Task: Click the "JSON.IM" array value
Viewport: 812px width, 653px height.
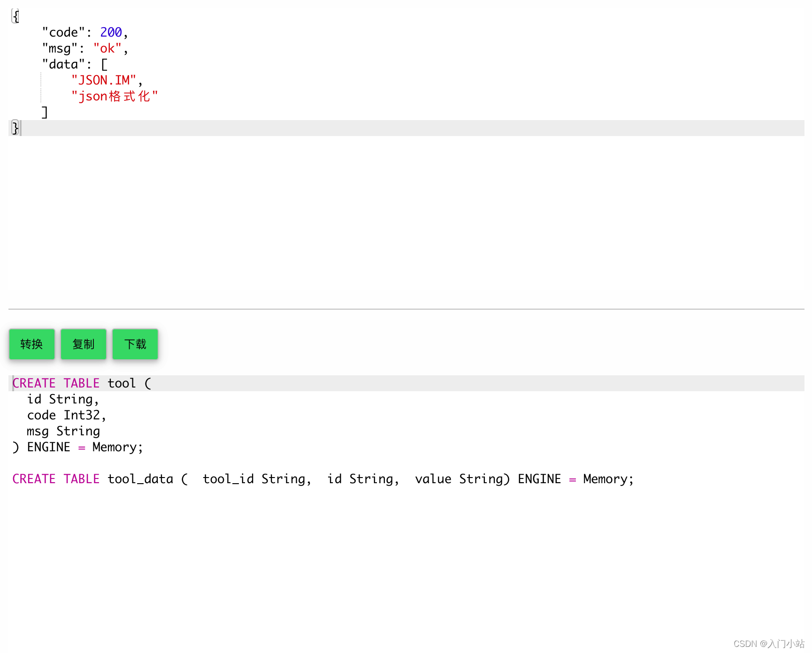Action: tap(104, 80)
